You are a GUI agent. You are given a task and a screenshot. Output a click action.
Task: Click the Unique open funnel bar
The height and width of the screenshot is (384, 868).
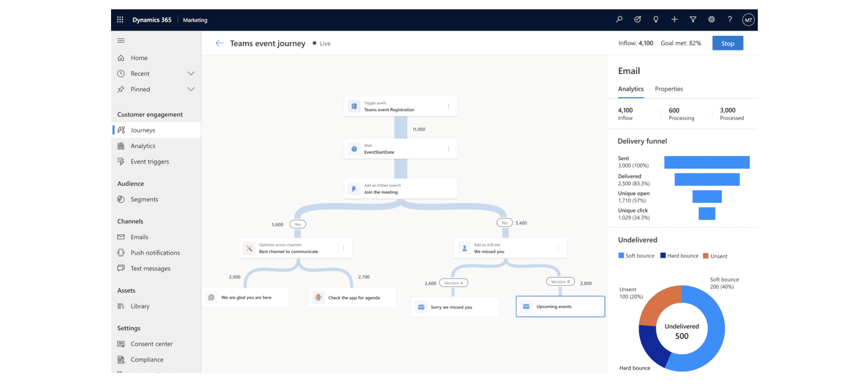(707, 196)
